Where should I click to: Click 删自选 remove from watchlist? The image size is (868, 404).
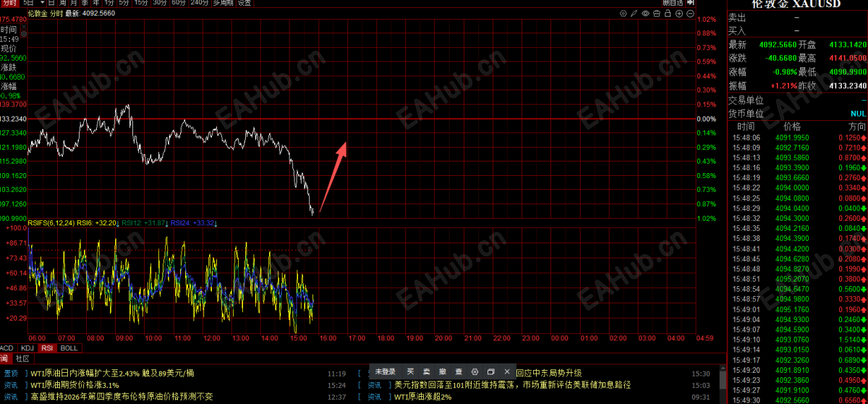click(x=673, y=3)
